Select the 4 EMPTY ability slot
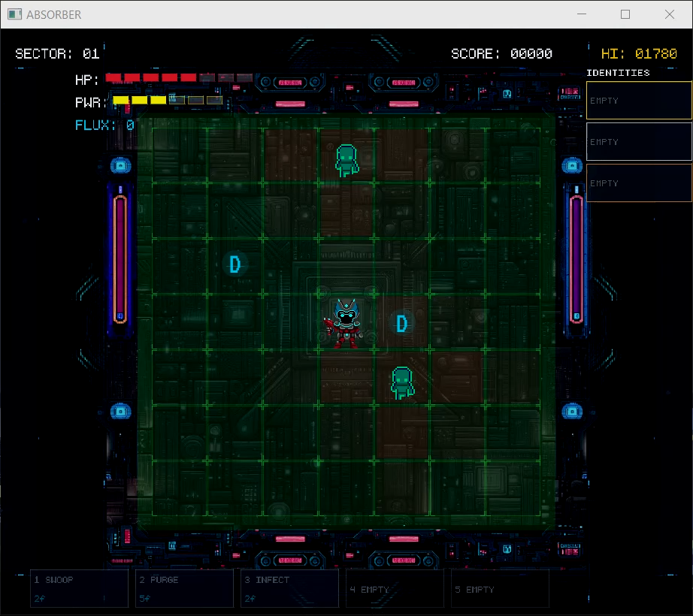The image size is (693, 616). (x=395, y=589)
